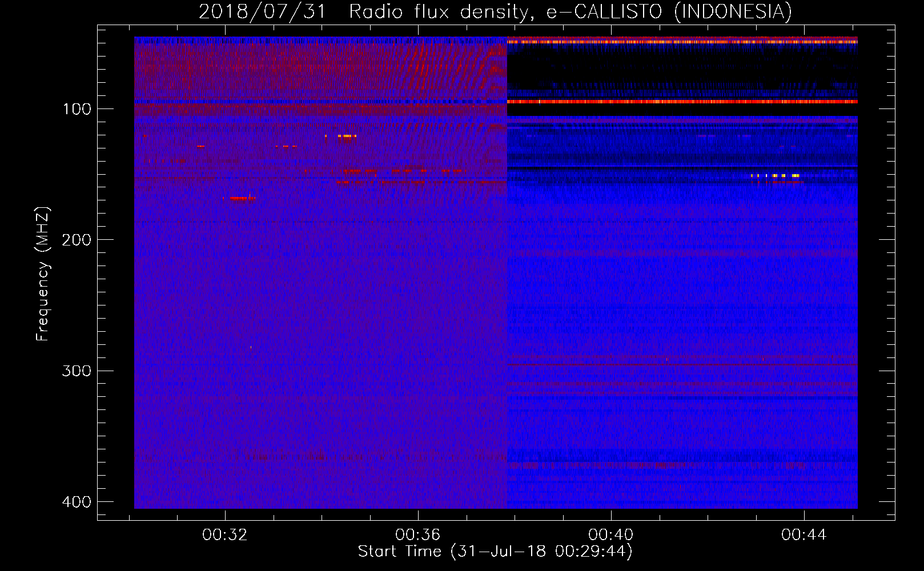This screenshot has width=924, height=571.
Task: Click the 100 frequency tick label
Action: pyautogui.click(x=77, y=109)
